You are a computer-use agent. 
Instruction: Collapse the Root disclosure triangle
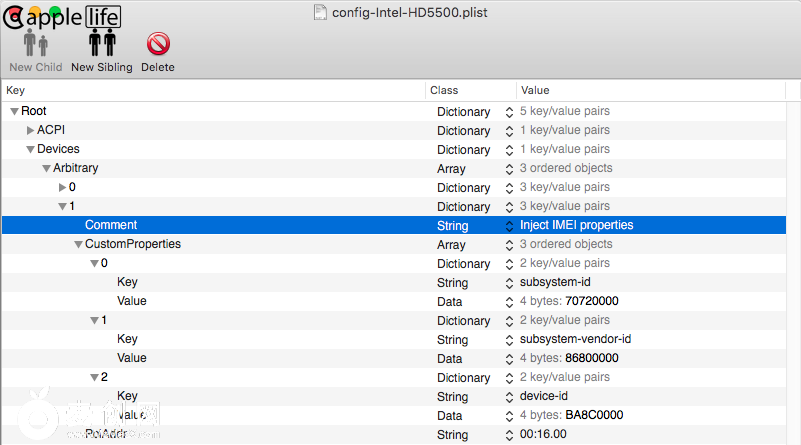pos(14,112)
